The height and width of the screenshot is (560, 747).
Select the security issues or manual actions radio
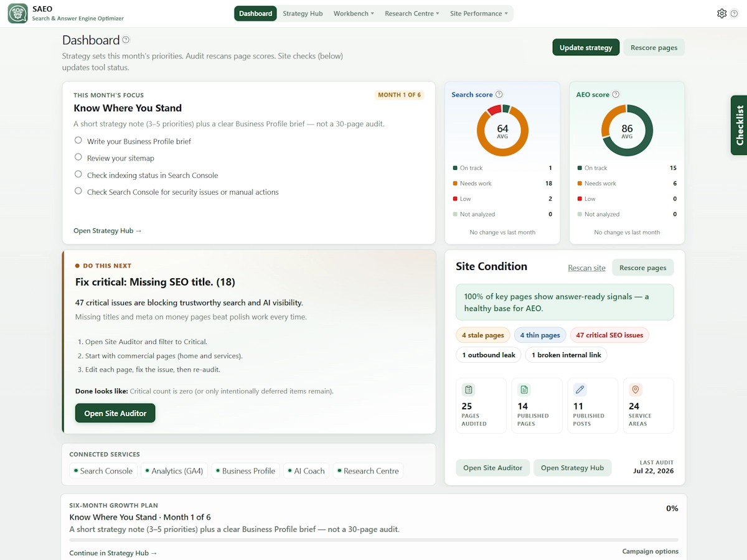tap(78, 191)
